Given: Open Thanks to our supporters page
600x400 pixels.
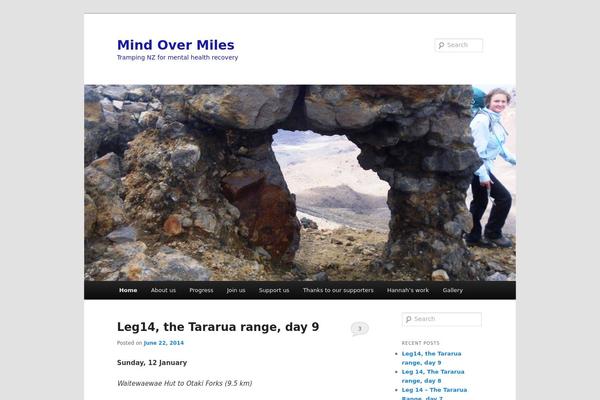Looking at the screenshot, I should (338, 290).
